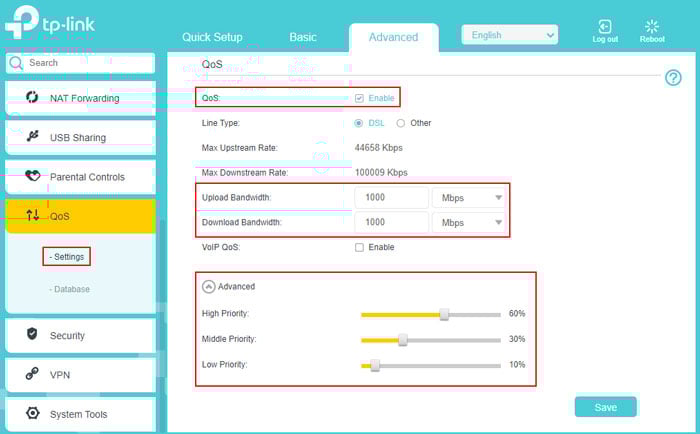Open Parental Controls menu item

pyautogui.click(x=81, y=177)
